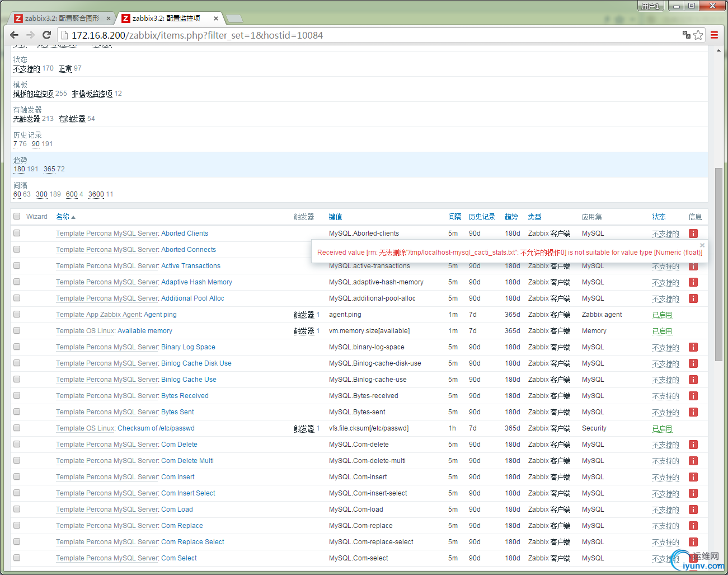Click the URL address bar field
The height and width of the screenshot is (575, 728).
click(369, 35)
